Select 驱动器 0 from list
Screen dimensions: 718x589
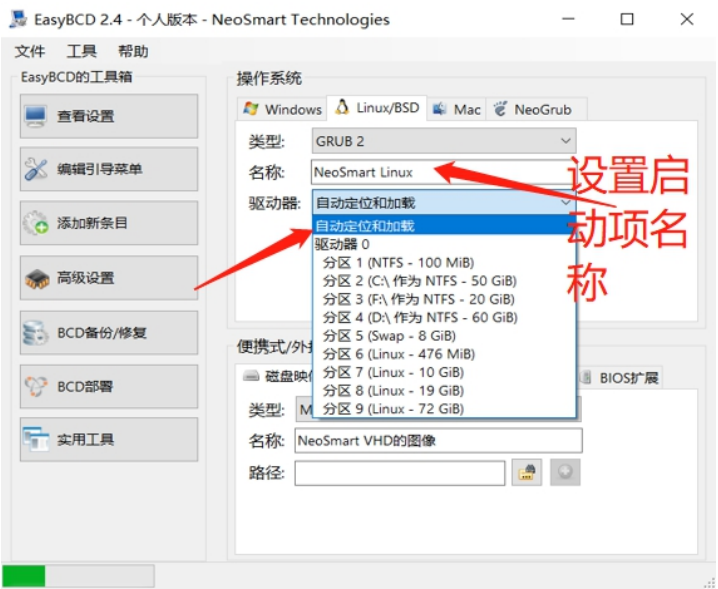pos(444,244)
